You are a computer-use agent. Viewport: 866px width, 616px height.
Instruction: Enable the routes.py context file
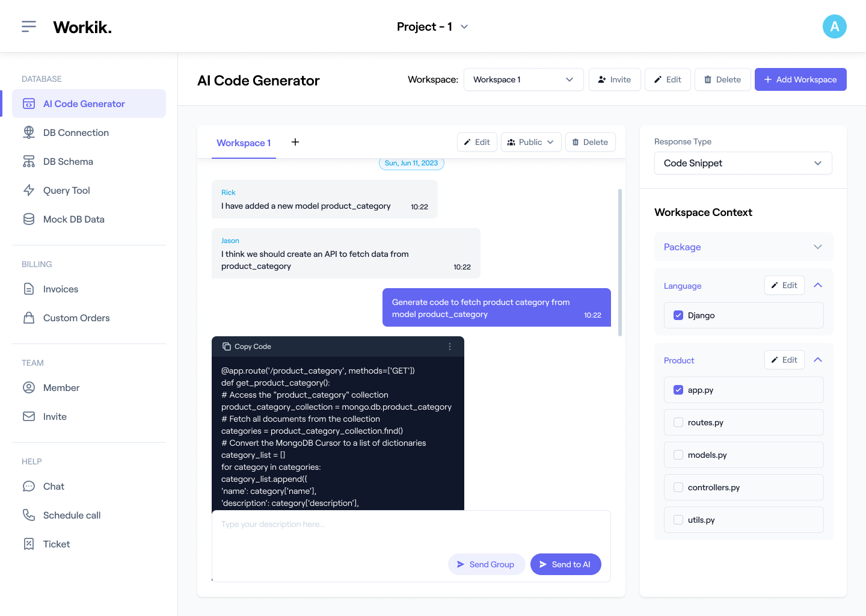tap(678, 422)
